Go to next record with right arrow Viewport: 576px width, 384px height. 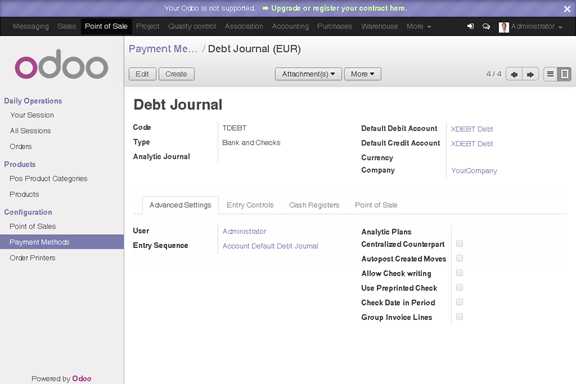[x=530, y=74]
